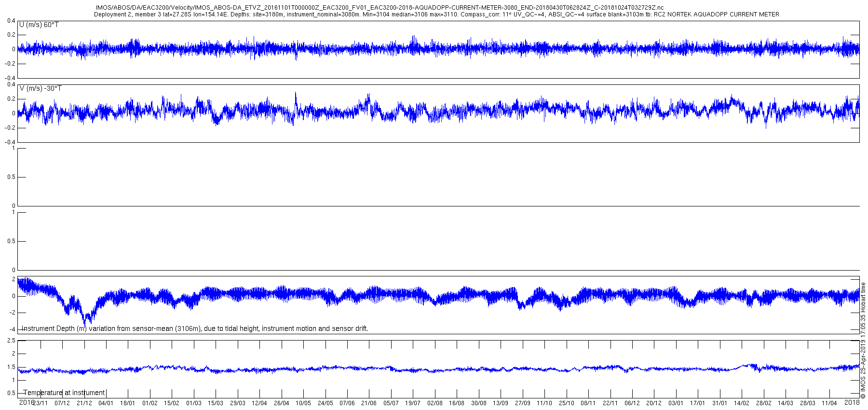Select the 07/12 date tick label
Screen dimensions: 868x410
tap(62, 403)
